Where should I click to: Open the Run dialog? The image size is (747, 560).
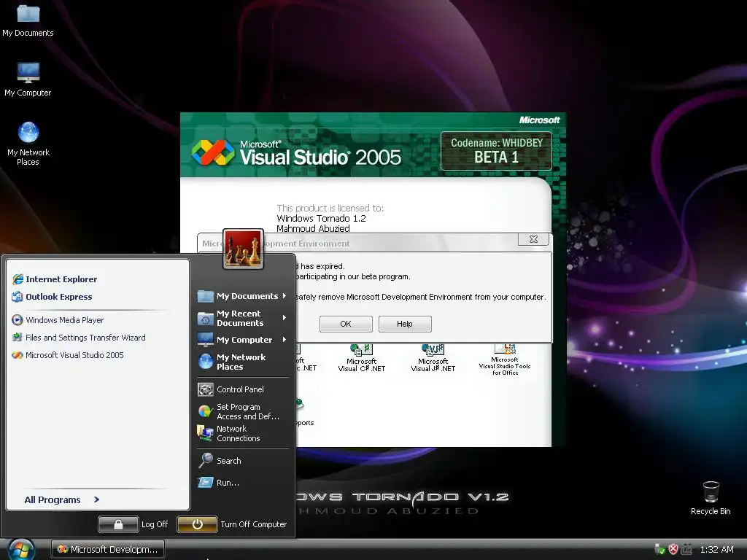tap(219, 483)
